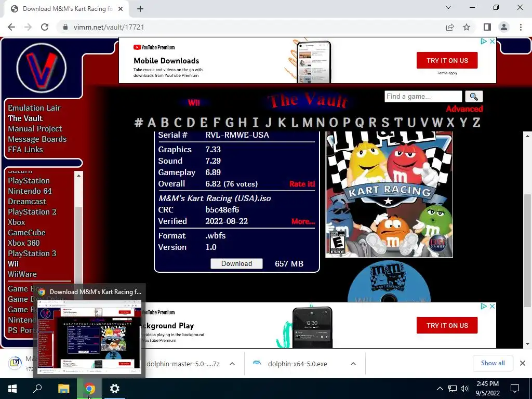Click the Vimm's Lair V logo

click(x=42, y=68)
